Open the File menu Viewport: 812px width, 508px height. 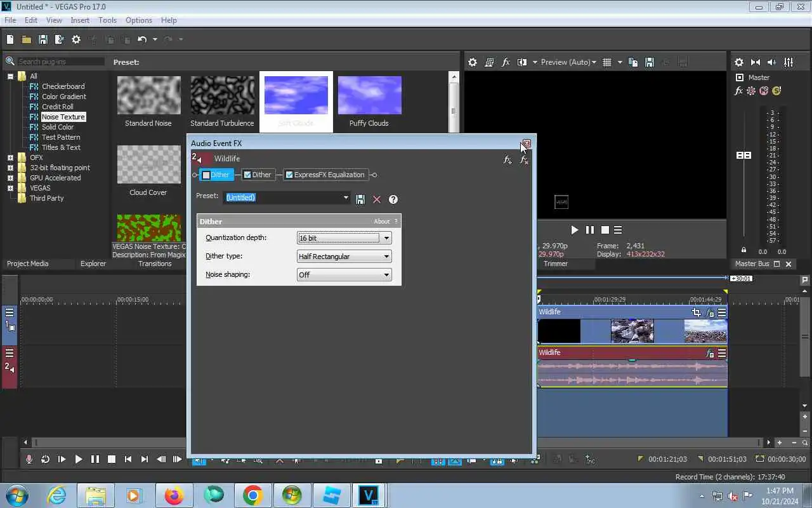coord(10,20)
